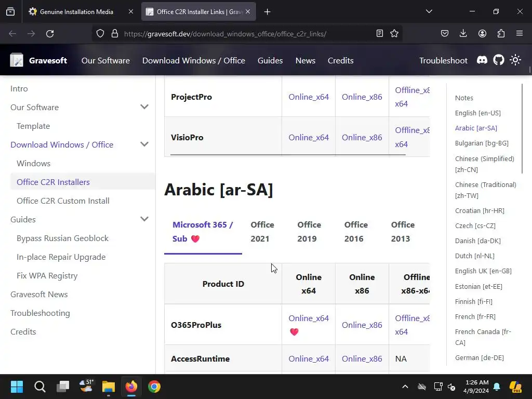The height and width of the screenshot is (399, 532).
Task: Click Online_x86 link for O365ProPlus
Action: 362,325
